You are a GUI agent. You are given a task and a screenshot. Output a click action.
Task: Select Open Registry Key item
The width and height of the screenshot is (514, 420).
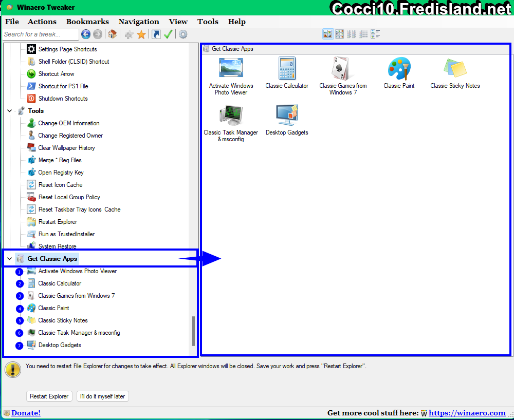point(61,173)
